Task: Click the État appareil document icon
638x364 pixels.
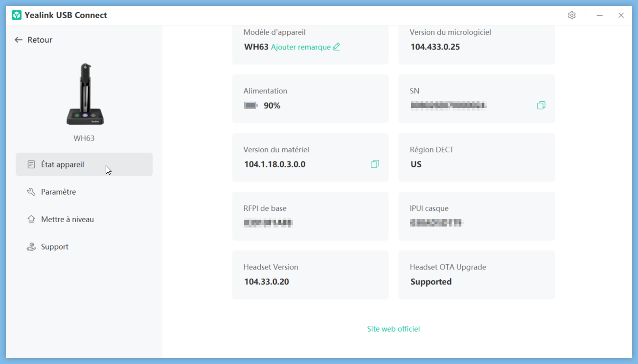Action: click(x=31, y=164)
